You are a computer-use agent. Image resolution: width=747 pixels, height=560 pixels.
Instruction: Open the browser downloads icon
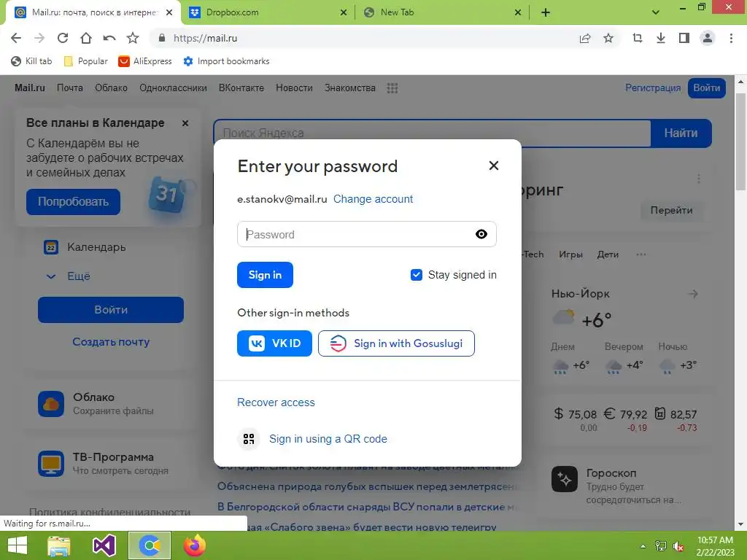pos(661,38)
